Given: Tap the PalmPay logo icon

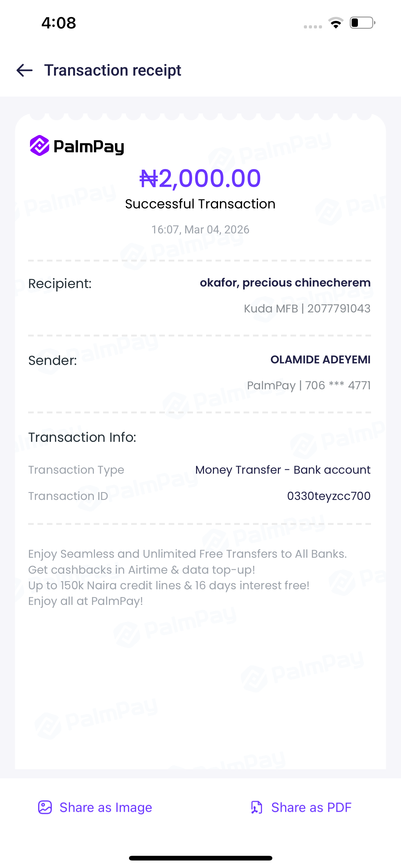Looking at the screenshot, I should point(40,146).
